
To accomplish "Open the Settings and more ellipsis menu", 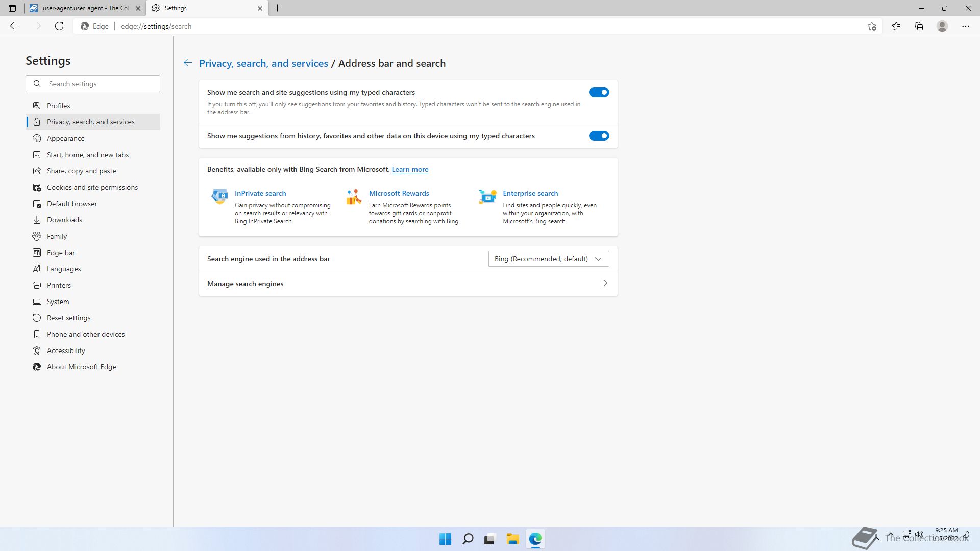I will coord(966,26).
